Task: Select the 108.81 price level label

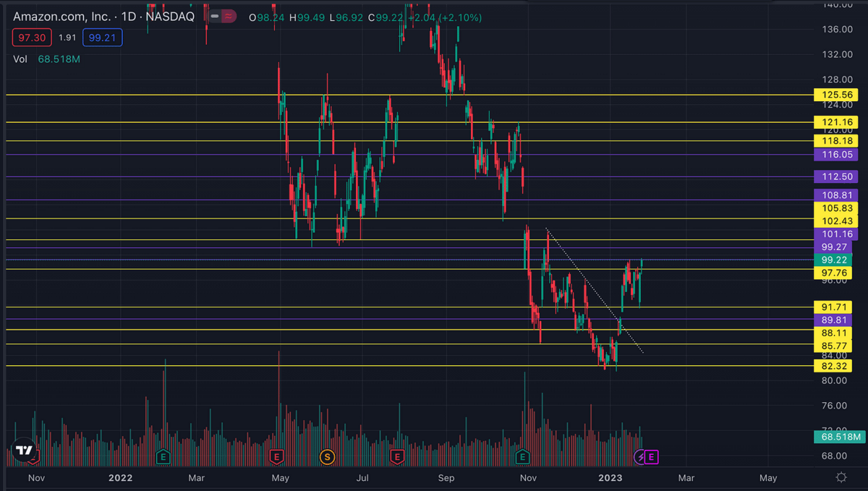Action: point(835,195)
